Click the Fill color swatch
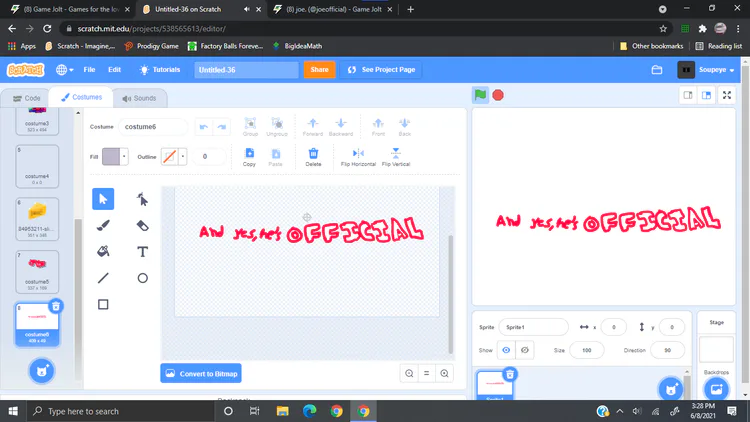The image size is (750, 422). coord(111,156)
